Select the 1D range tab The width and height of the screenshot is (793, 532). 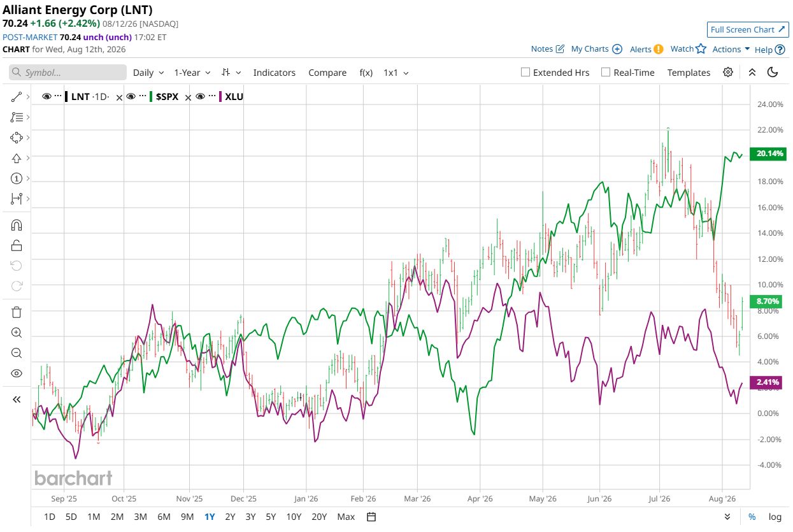click(x=49, y=517)
